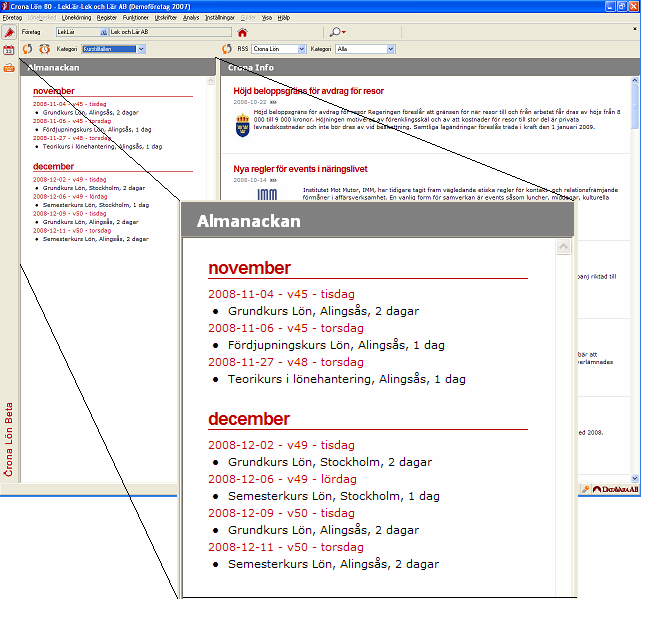Click the Crona Info scrollbar thumb
Viewport: 657px width, 621px height.
click(x=635, y=106)
